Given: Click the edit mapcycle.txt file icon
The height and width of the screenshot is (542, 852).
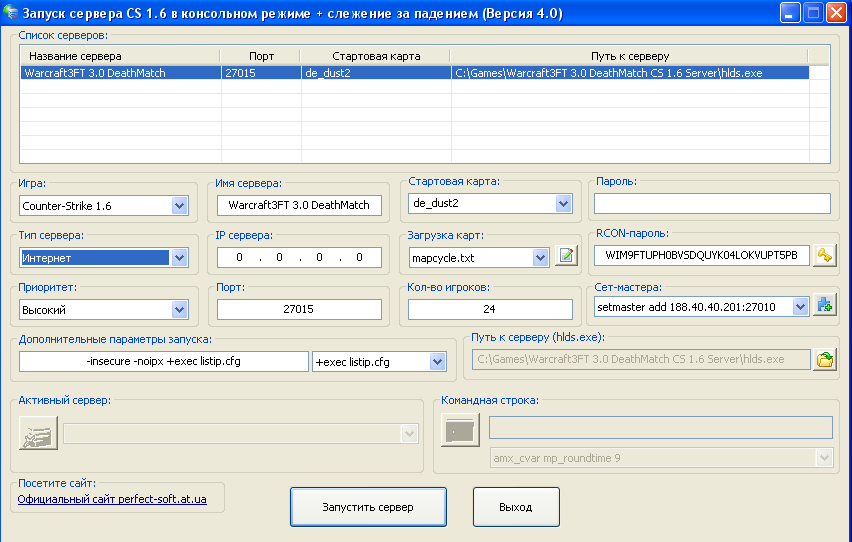Looking at the screenshot, I should pyautogui.click(x=567, y=256).
